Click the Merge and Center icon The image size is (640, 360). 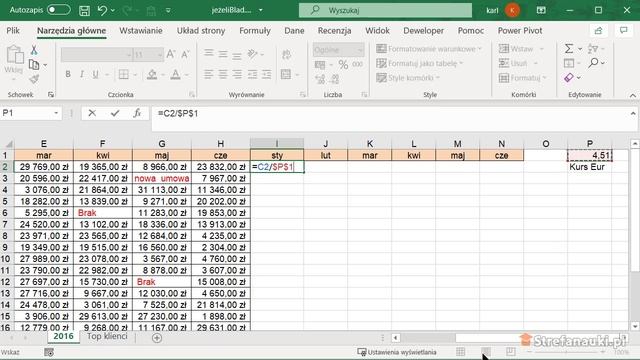(286, 74)
